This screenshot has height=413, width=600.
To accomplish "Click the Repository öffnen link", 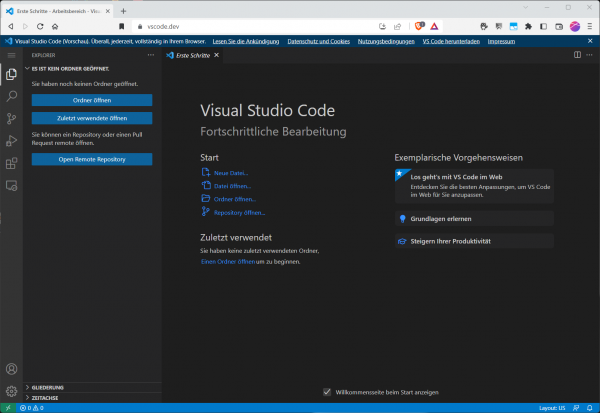I will tap(239, 212).
